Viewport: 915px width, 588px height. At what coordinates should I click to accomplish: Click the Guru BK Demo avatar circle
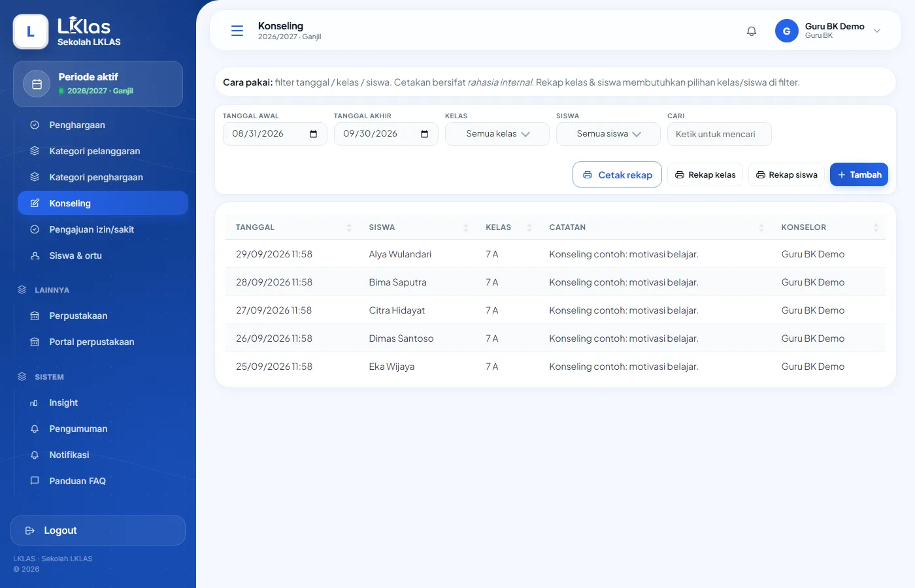pos(787,31)
